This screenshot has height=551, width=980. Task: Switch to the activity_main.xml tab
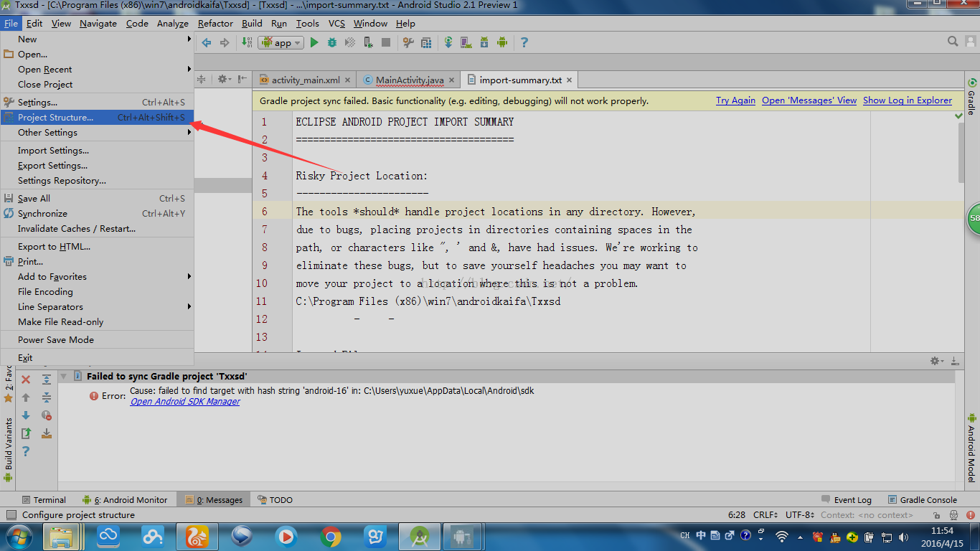pos(305,80)
